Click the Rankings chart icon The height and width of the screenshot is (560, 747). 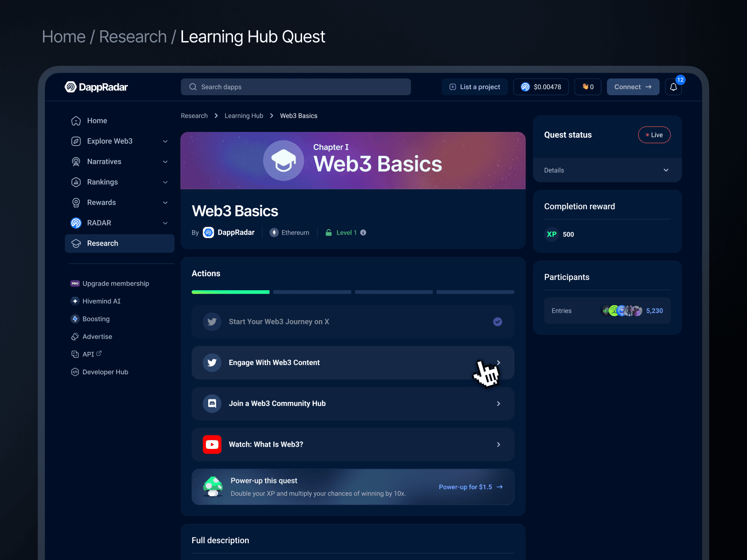(76, 182)
